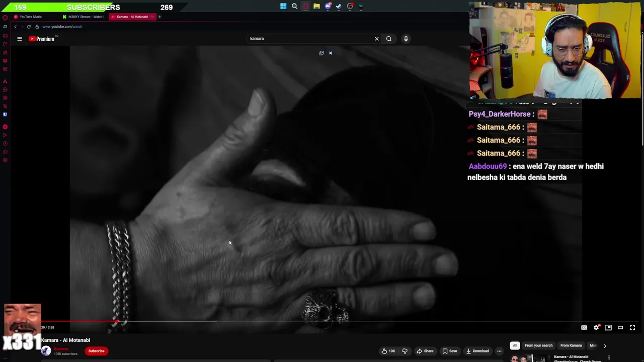Detach the video with the pop-out icon
Image resolution: width=644 pixels, height=362 pixels.
321,53
